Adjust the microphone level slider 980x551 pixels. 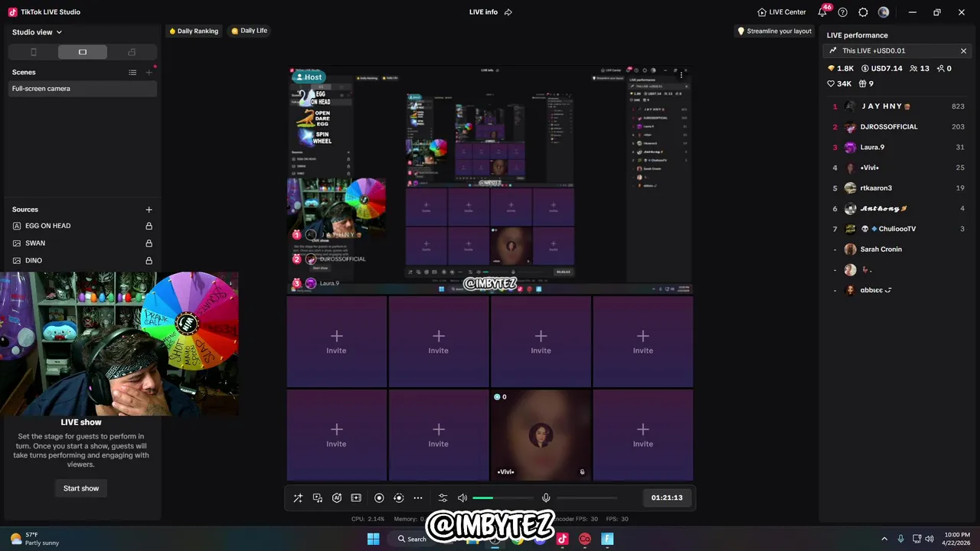(x=586, y=497)
